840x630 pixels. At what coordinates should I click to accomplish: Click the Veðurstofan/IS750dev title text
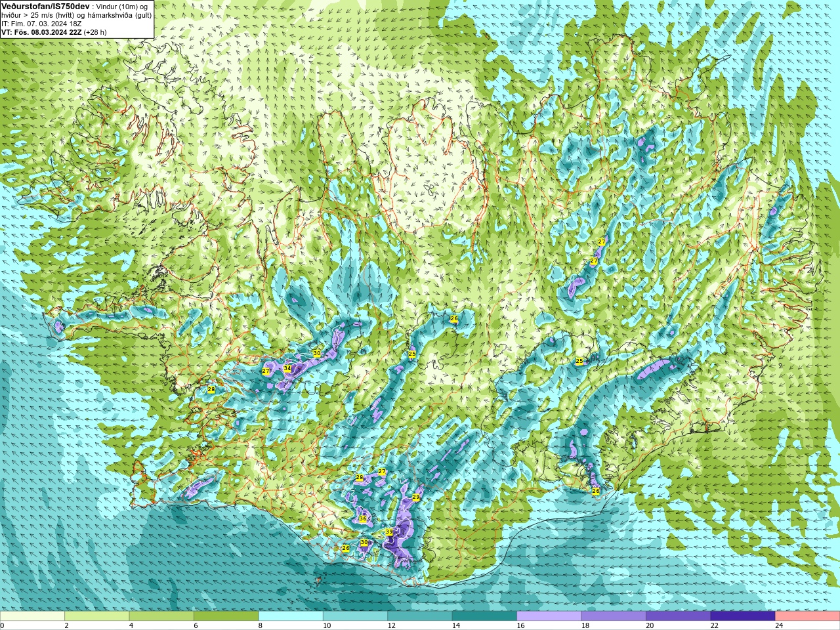(x=45, y=6)
